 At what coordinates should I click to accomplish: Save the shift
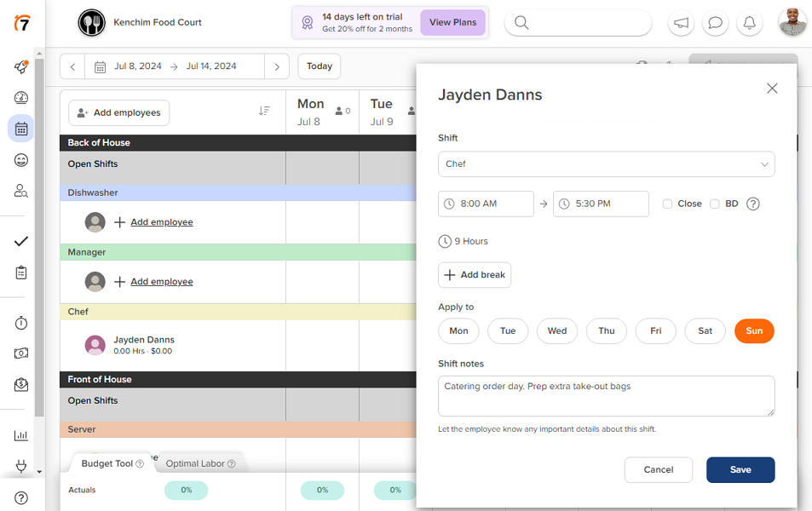(x=740, y=469)
